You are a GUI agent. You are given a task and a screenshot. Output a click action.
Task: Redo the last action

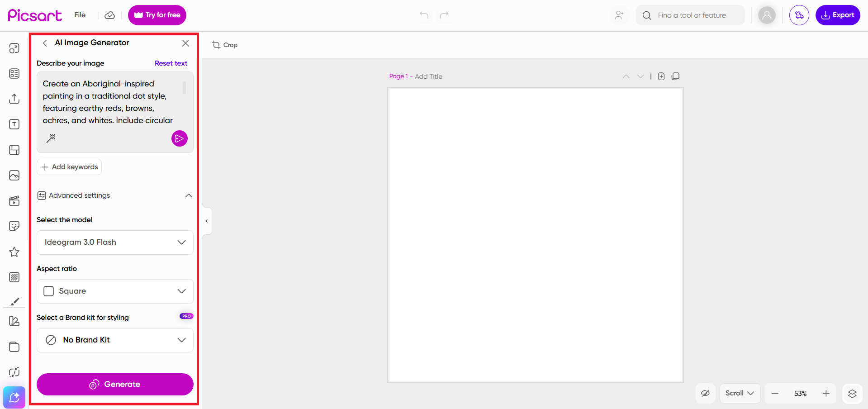[444, 15]
